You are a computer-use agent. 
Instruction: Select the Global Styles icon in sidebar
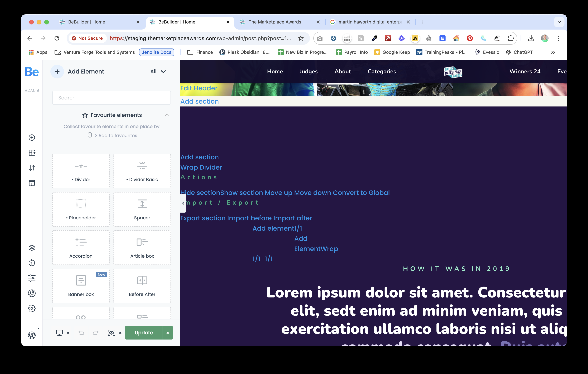(x=32, y=293)
